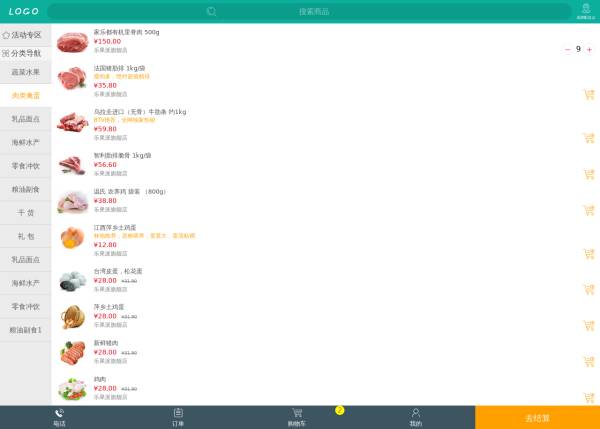Viewport: 600px width, 429px height.
Task: Click the cart icon next to 新鲜猪肉
Action: pos(588,361)
